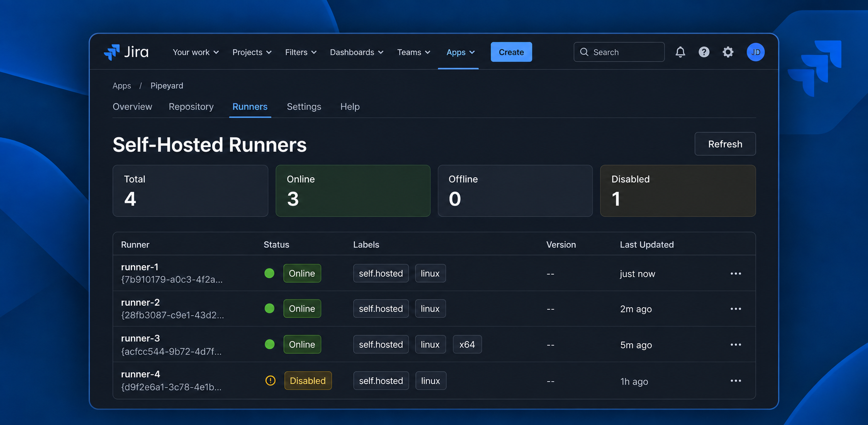Click the Online runners summary card
868x425 pixels.
[353, 191]
